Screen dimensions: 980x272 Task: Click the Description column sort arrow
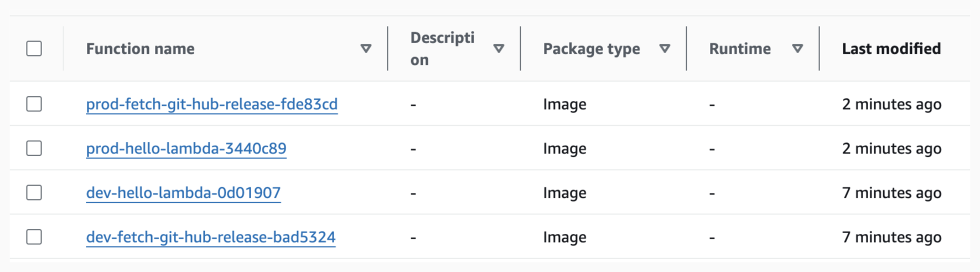[x=499, y=49]
